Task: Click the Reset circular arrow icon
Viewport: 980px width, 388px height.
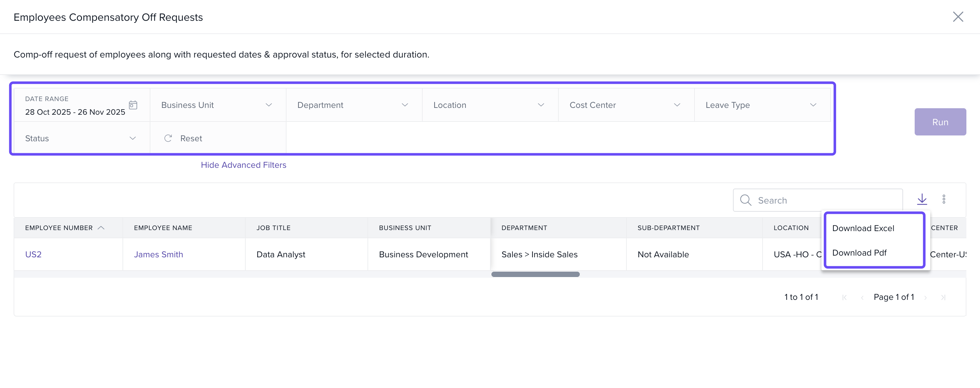Action: 168,139
